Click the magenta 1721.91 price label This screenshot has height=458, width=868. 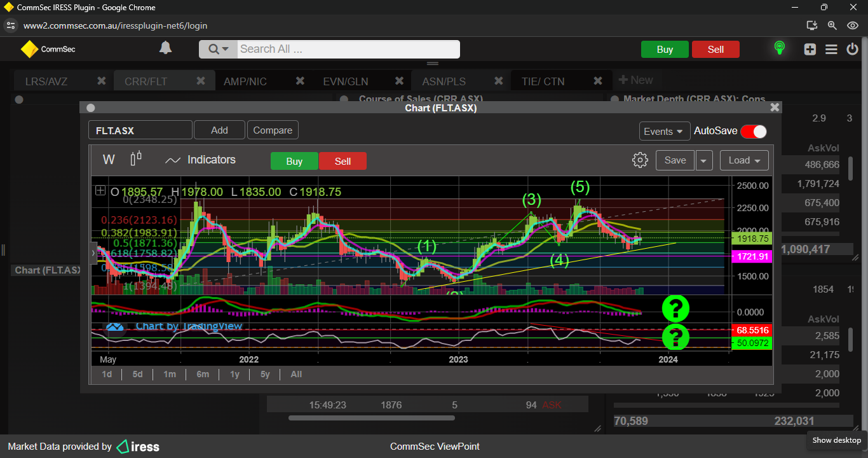click(x=752, y=256)
